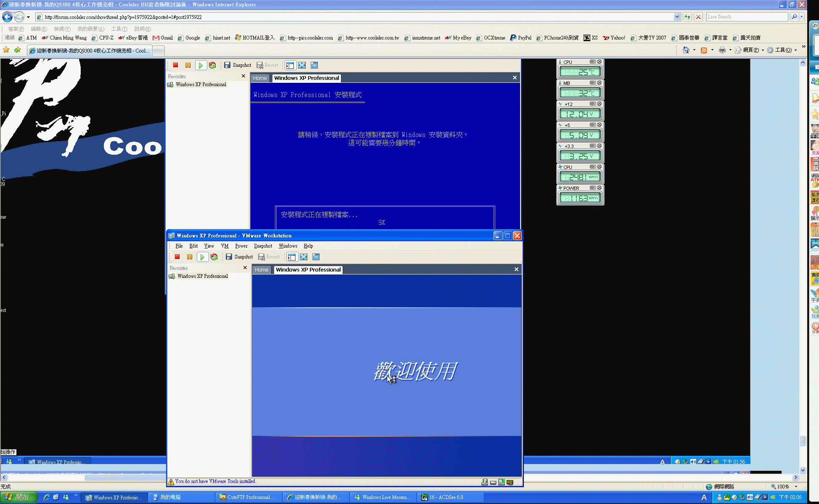The image size is (819, 504).
Task: Click the Print icon in IE toolbar
Action: pos(722,50)
